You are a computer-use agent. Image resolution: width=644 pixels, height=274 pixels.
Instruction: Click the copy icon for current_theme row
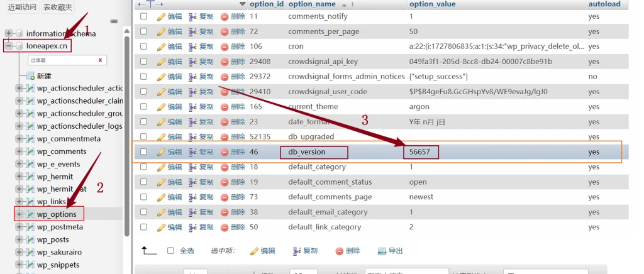click(193, 107)
